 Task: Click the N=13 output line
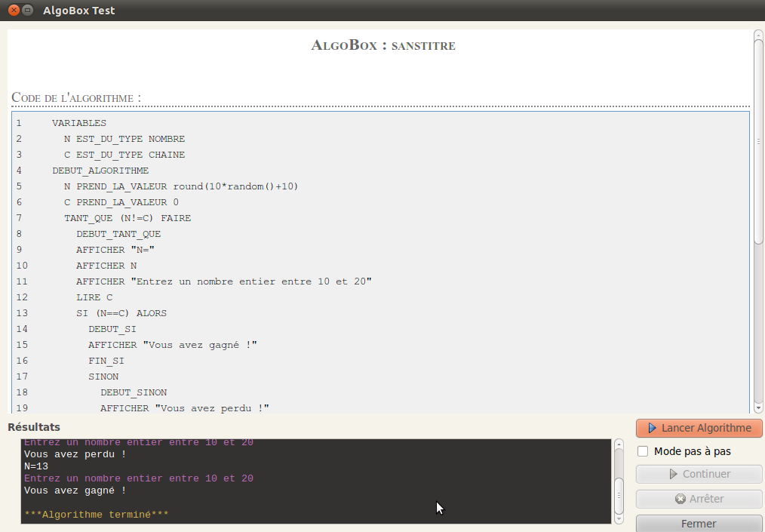[37, 466]
